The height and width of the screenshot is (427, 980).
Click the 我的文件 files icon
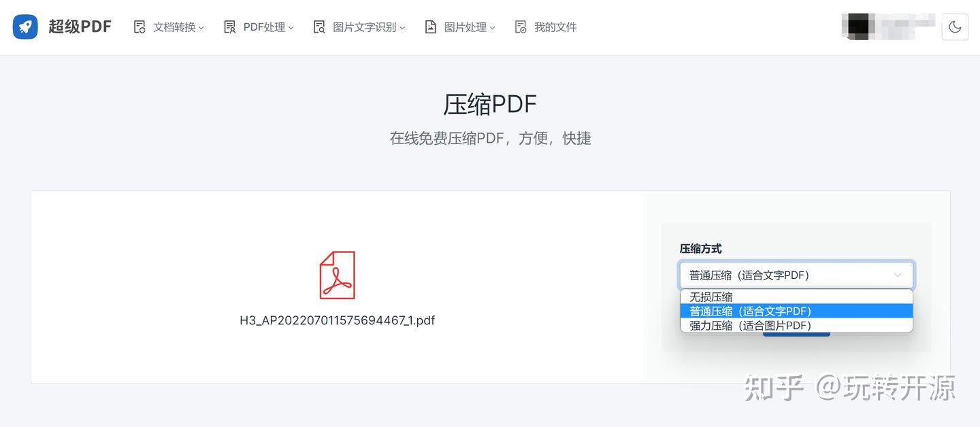(521, 26)
